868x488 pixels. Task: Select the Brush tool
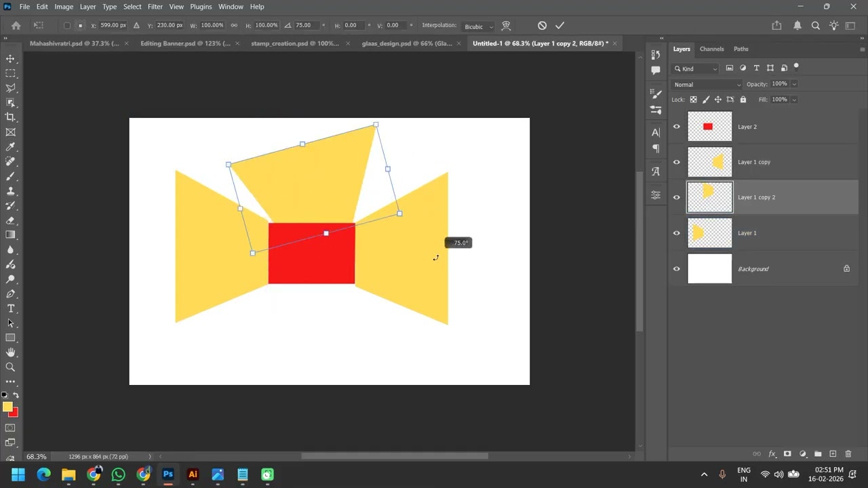(x=10, y=176)
